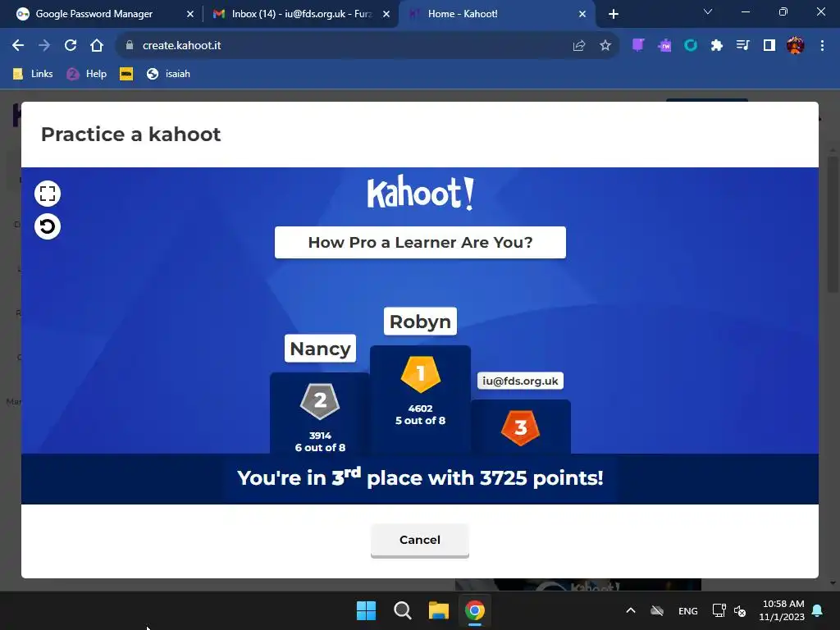Image resolution: width=840 pixels, height=630 pixels.
Task: Share this page icon in address bar
Action: tap(578, 46)
